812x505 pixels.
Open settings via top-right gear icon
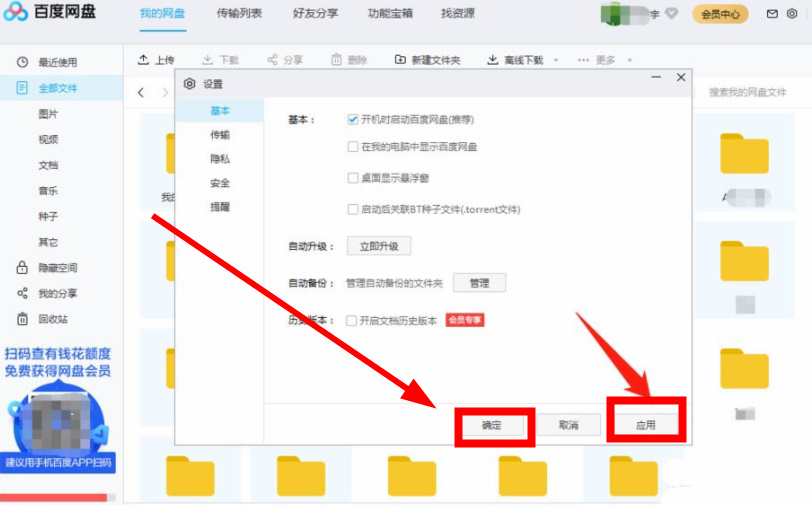pyautogui.click(x=792, y=14)
